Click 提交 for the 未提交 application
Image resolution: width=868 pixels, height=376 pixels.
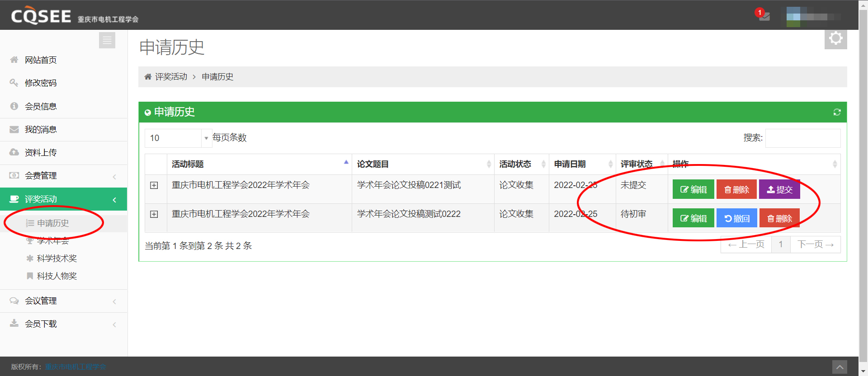point(779,189)
